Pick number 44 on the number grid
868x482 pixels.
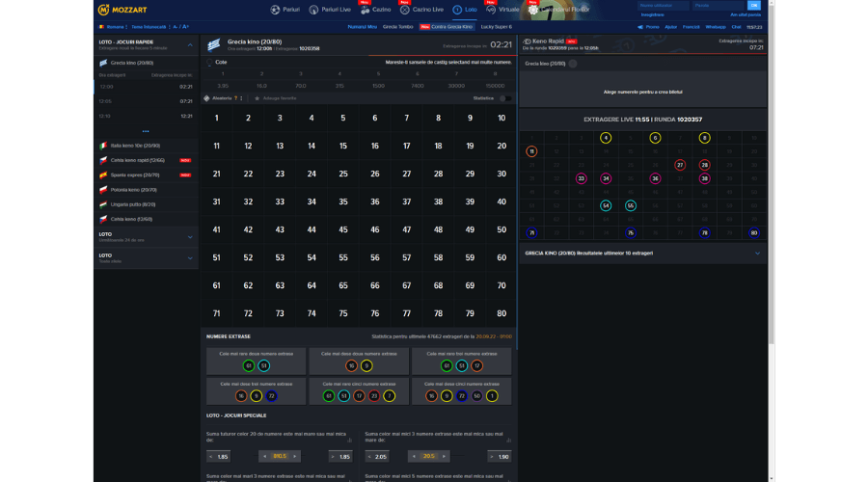[x=312, y=229]
